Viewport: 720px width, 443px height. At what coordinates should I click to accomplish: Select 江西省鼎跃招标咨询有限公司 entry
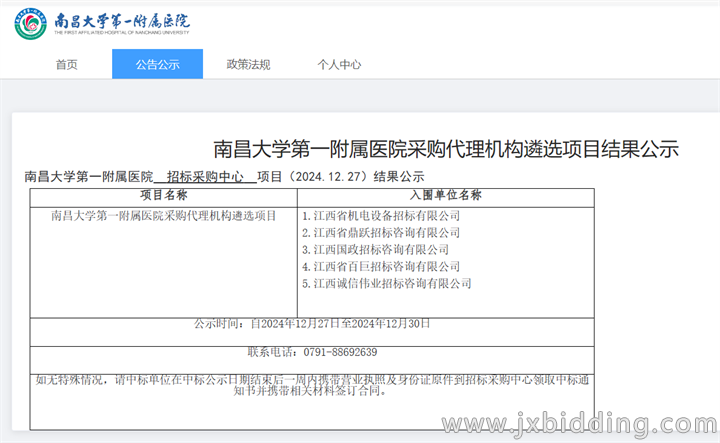pos(381,233)
